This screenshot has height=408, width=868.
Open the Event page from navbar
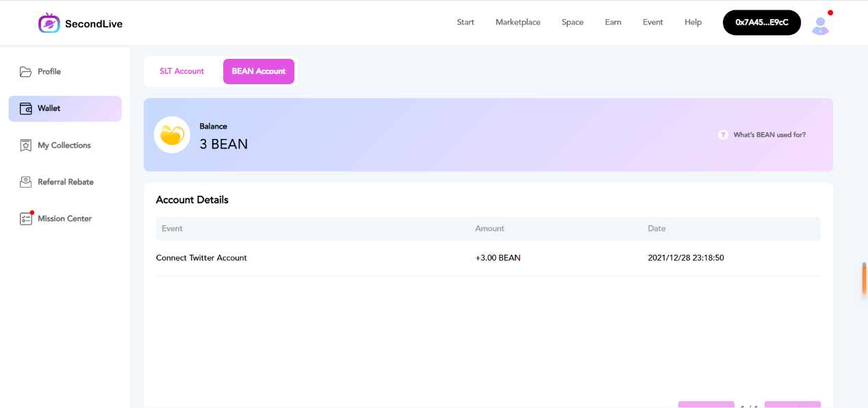click(x=653, y=23)
